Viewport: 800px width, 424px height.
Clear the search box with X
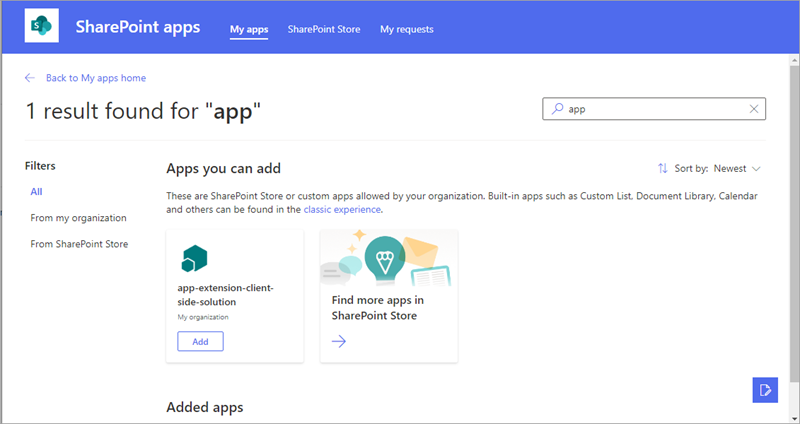click(x=754, y=109)
